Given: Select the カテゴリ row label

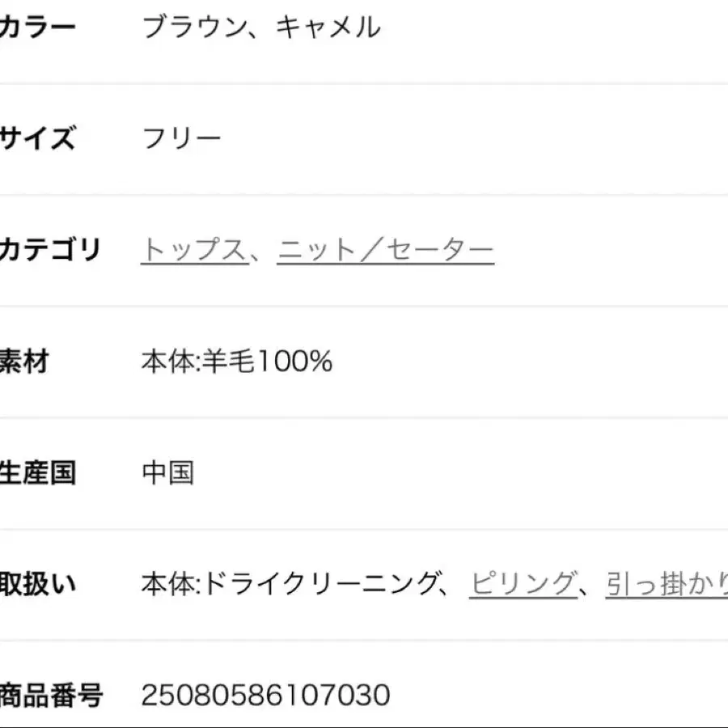Looking at the screenshot, I should (x=50, y=251).
